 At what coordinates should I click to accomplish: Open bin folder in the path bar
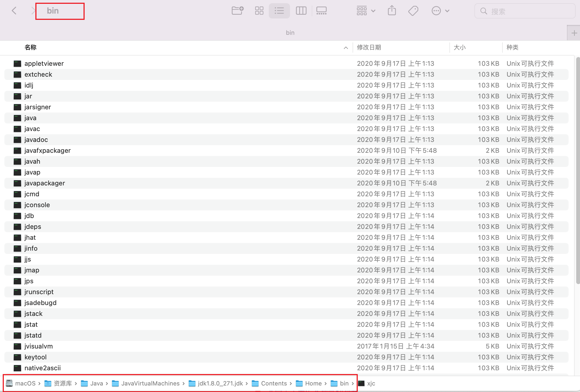point(340,383)
